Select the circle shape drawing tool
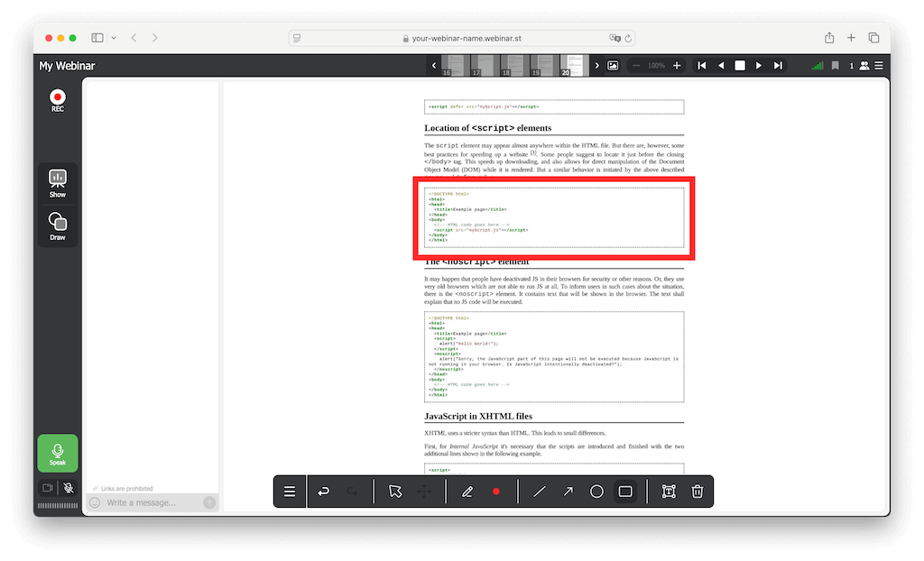Screen dimensions: 924x561 pos(596,492)
